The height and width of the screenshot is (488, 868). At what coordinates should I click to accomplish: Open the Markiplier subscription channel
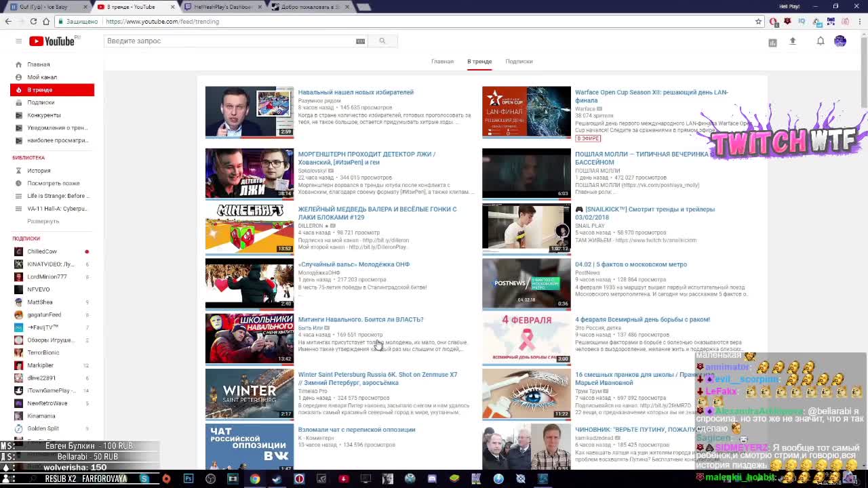40,365
